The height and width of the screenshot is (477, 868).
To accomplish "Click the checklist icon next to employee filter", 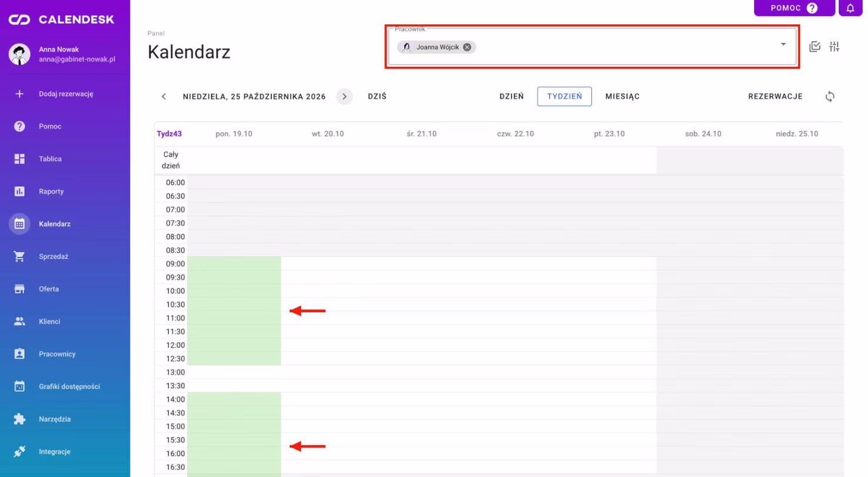I will tap(815, 47).
